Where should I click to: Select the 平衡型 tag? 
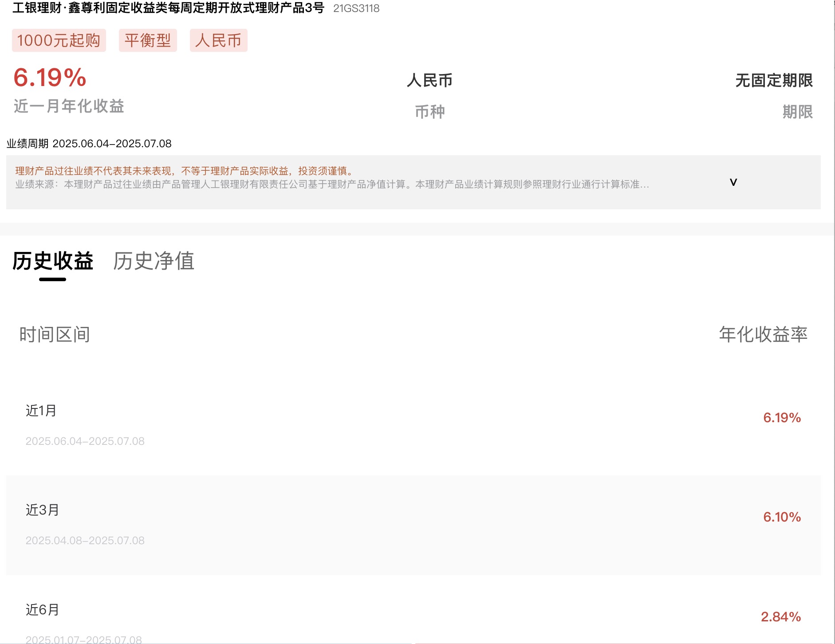(x=148, y=40)
